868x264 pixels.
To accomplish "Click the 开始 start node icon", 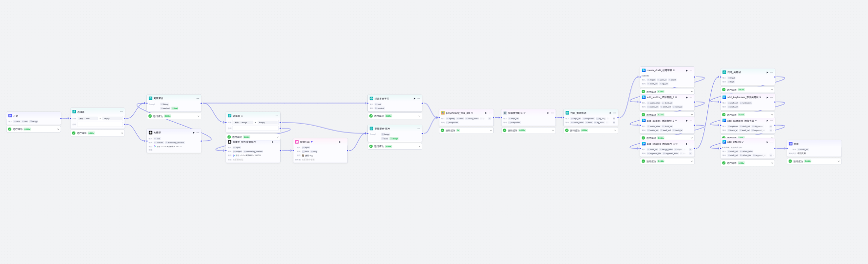I will pos(10,116).
